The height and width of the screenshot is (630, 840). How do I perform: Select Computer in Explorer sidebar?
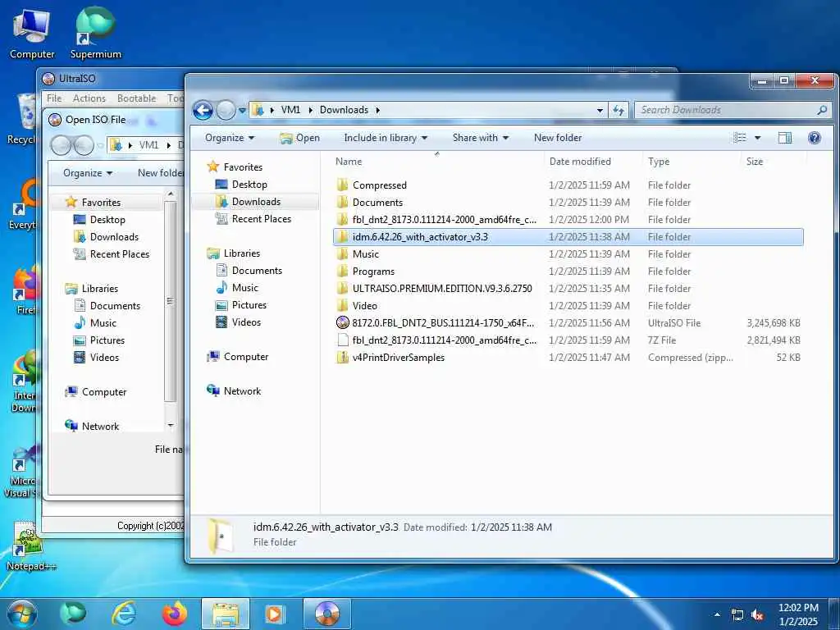[x=246, y=357]
